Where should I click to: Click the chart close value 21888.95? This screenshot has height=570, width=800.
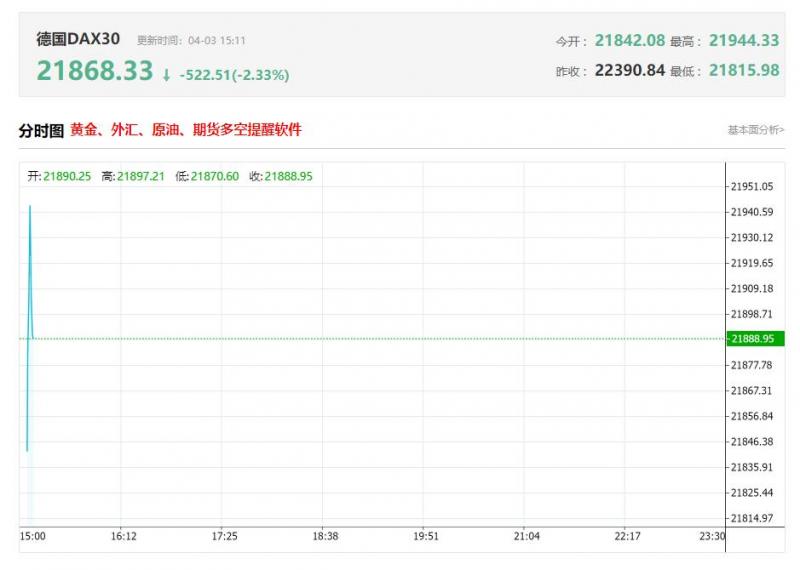point(288,177)
